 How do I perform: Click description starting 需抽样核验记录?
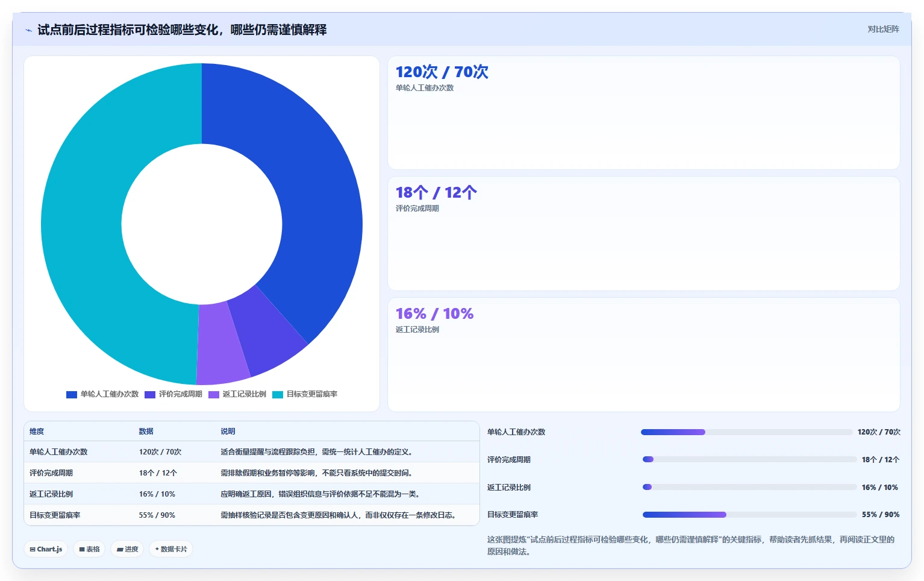pyautogui.click(x=338, y=515)
